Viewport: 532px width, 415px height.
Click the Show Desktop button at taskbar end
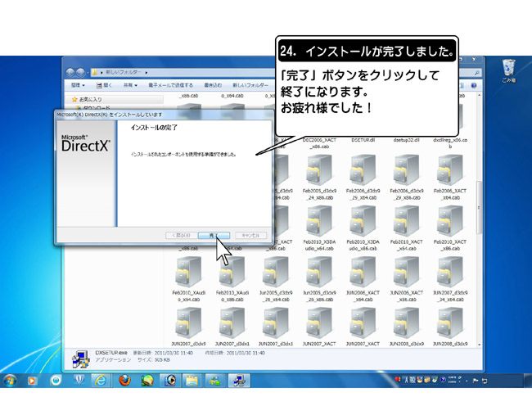[528, 381]
